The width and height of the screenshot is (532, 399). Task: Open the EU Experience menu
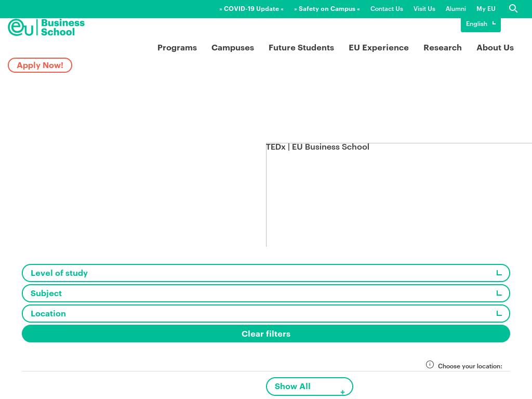pos(379,48)
